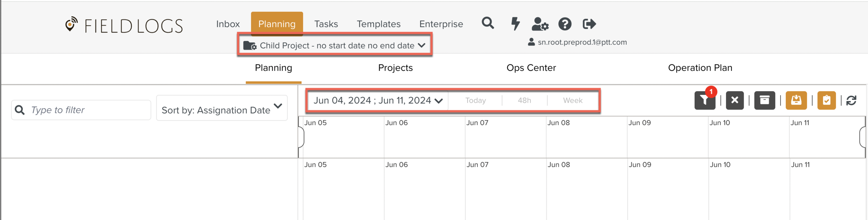This screenshot has width=868, height=220.
Task: Select the Today view button
Action: 475,100
